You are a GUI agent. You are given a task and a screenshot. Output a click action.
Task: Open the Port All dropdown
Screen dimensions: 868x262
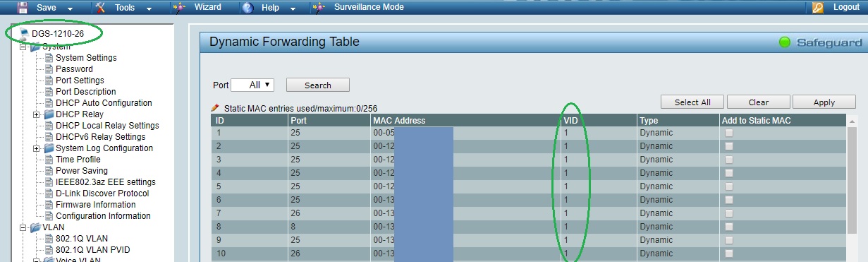[252, 85]
